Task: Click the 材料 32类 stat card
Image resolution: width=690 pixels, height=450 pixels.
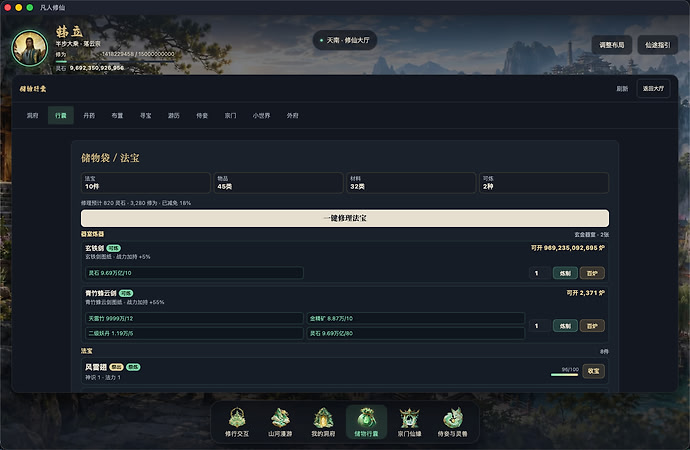Action: tap(411, 183)
